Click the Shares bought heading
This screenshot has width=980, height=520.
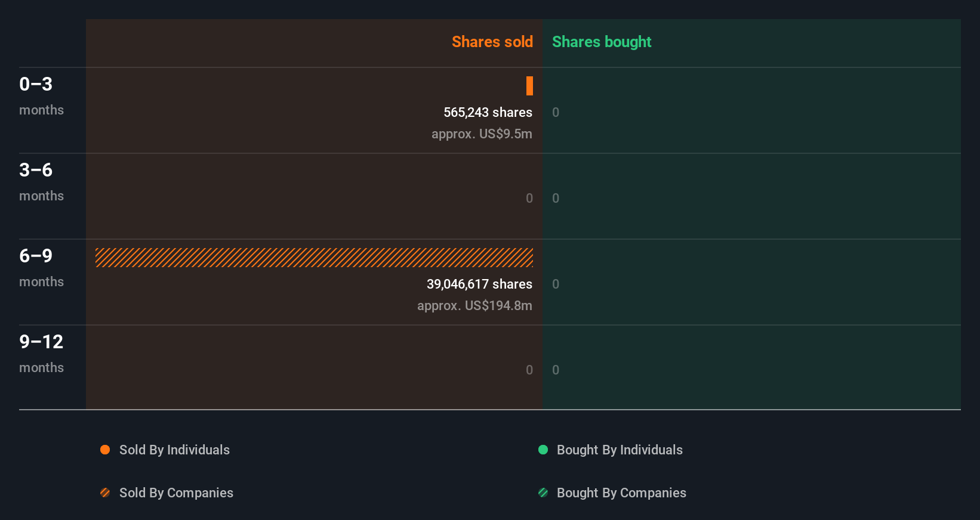(x=602, y=42)
